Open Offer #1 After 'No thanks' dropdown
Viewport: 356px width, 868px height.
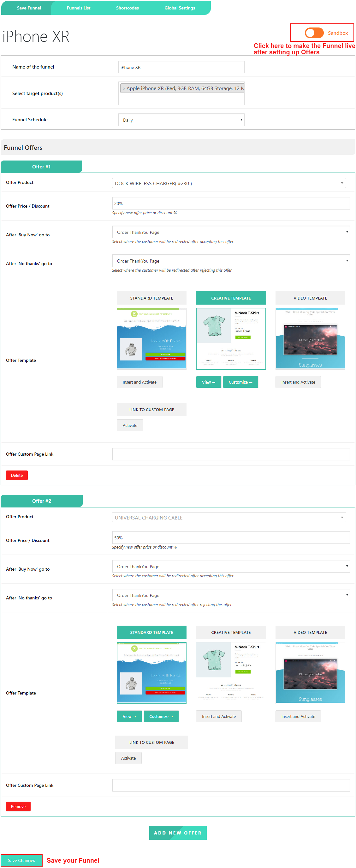[231, 261]
